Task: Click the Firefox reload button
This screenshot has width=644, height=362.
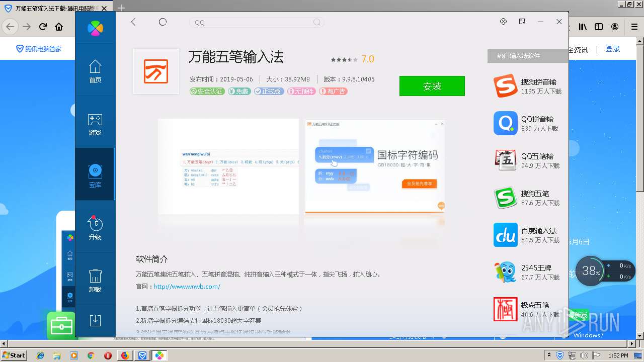Action: tap(43, 27)
